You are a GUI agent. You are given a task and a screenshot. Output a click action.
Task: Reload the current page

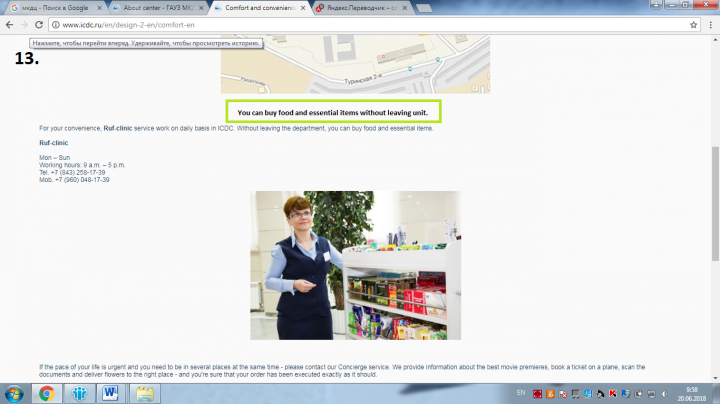(x=39, y=25)
